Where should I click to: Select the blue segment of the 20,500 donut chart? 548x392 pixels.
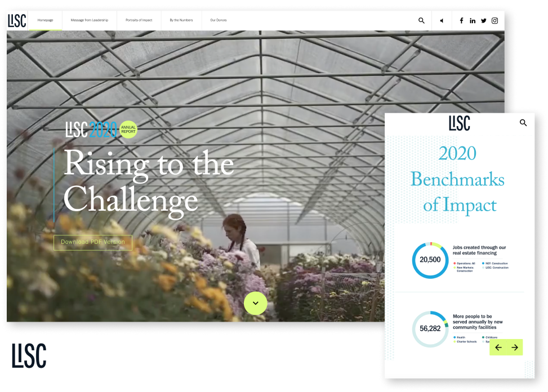[x=430, y=276]
